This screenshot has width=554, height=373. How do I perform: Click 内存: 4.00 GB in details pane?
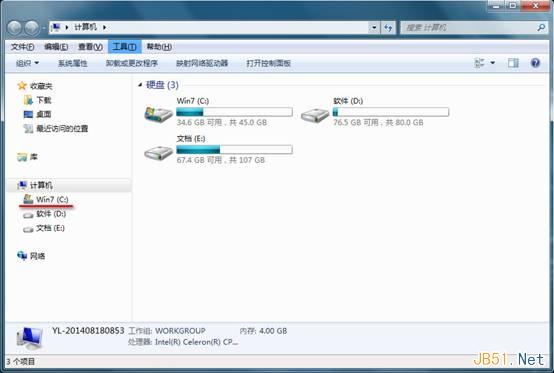[x=263, y=331]
